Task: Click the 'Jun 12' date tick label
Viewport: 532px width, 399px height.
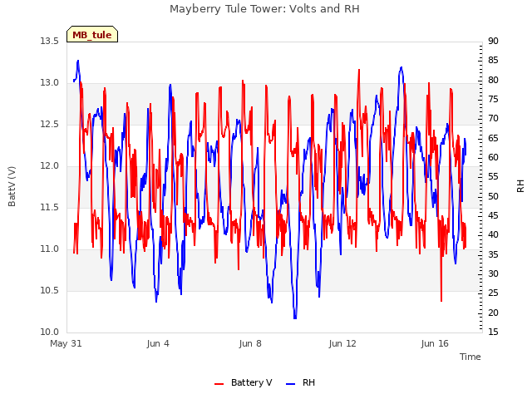Action: pyautogui.click(x=342, y=343)
